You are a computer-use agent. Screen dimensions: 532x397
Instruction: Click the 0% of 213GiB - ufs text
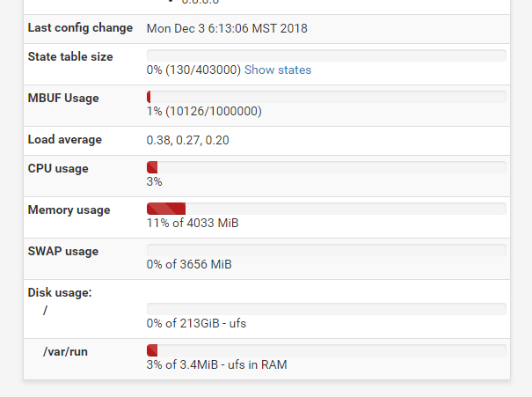[196, 323]
